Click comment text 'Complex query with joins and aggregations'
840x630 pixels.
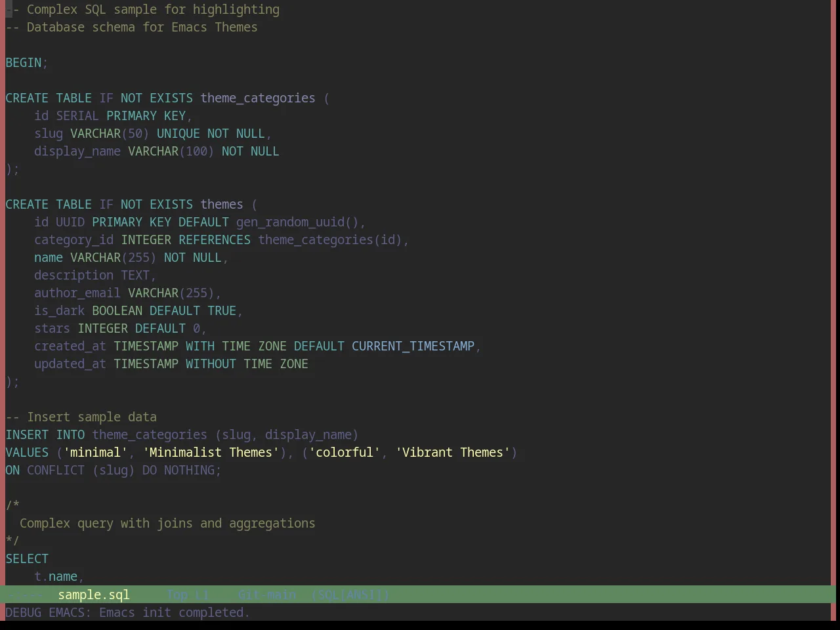coord(167,524)
